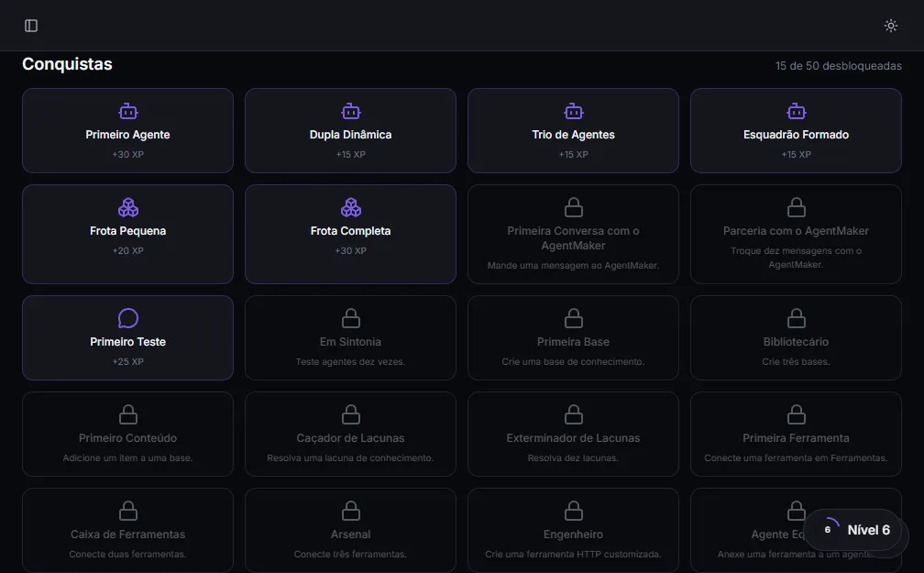Click the robot icon on Trio de Agentes
Image resolution: width=924 pixels, height=573 pixels.
pyautogui.click(x=574, y=111)
